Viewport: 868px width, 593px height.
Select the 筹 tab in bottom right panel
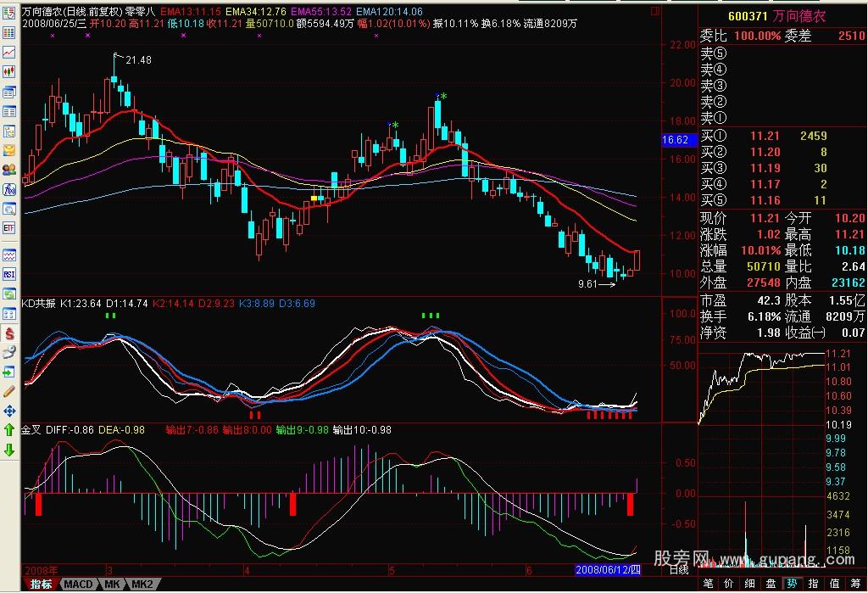855,584
